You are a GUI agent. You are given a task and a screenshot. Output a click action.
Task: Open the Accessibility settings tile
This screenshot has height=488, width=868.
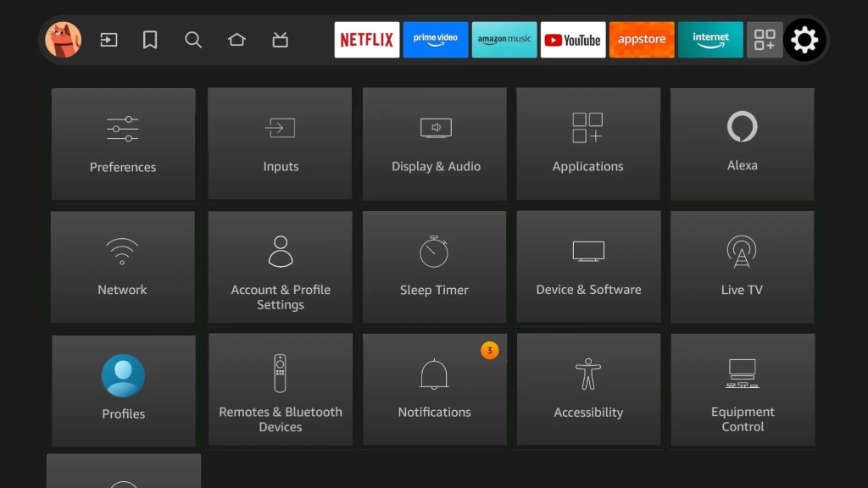point(588,390)
